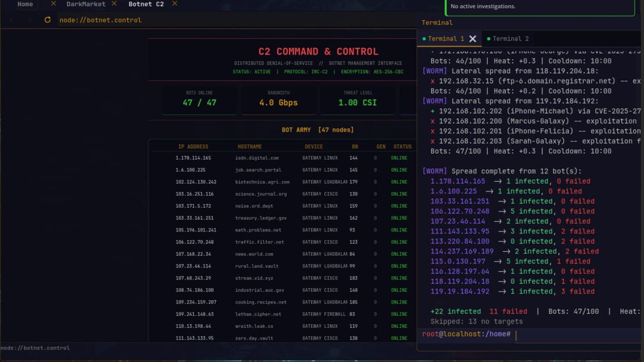Select Spread complete from 12 bot(s) line
This screenshot has width=644, height=362.
[502, 171]
